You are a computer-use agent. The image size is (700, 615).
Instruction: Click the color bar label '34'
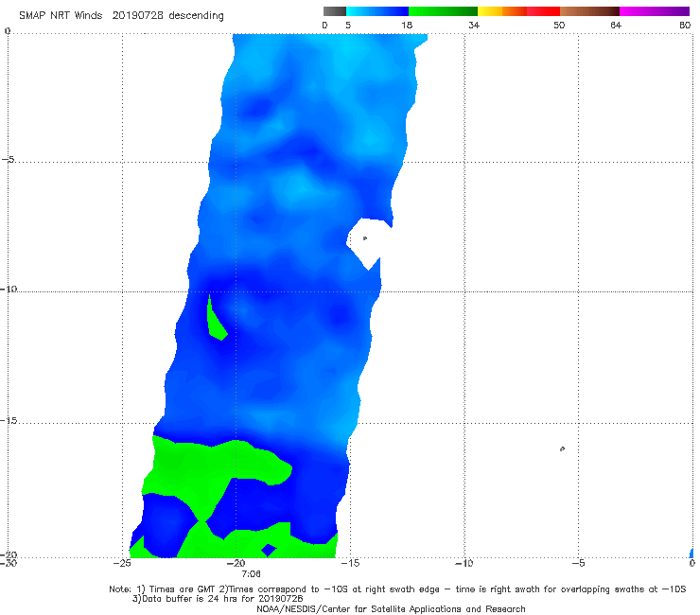click(x=474, y=25)
